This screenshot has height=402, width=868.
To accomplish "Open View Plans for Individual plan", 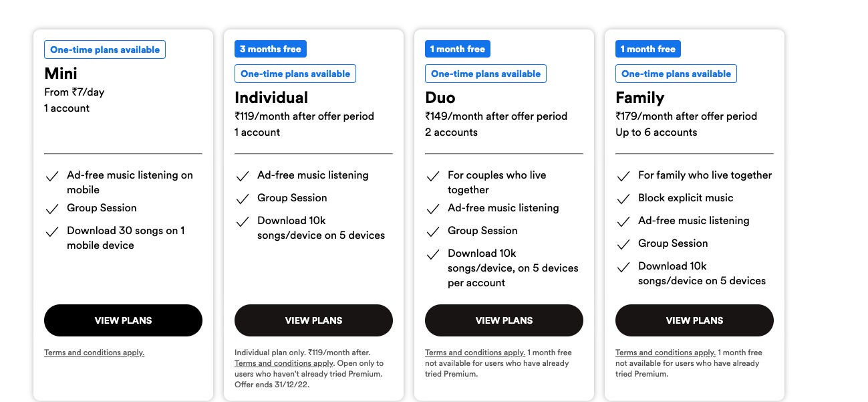I will (x=313, y=320).
